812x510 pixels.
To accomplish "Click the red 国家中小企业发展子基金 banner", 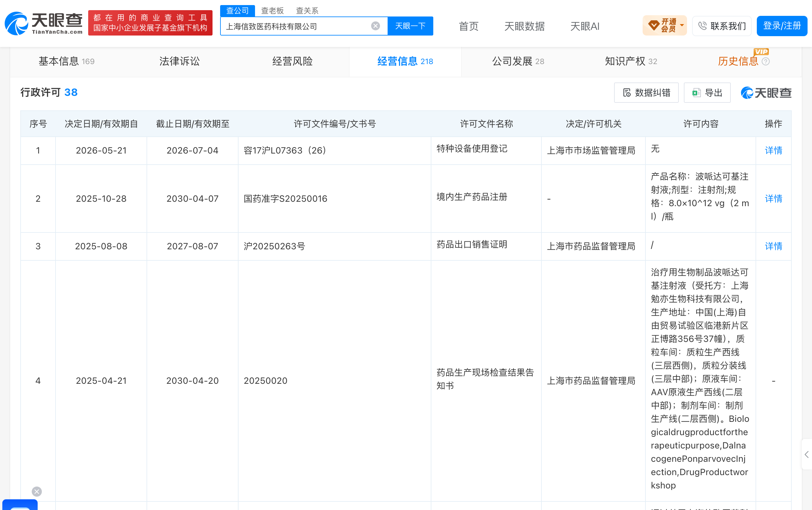I will (150, 23).
